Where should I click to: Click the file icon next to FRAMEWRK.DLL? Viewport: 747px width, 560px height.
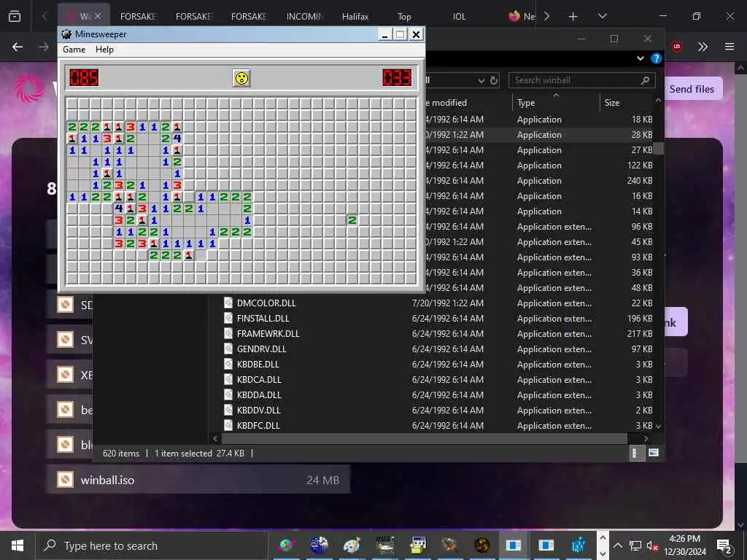[228, 333]
